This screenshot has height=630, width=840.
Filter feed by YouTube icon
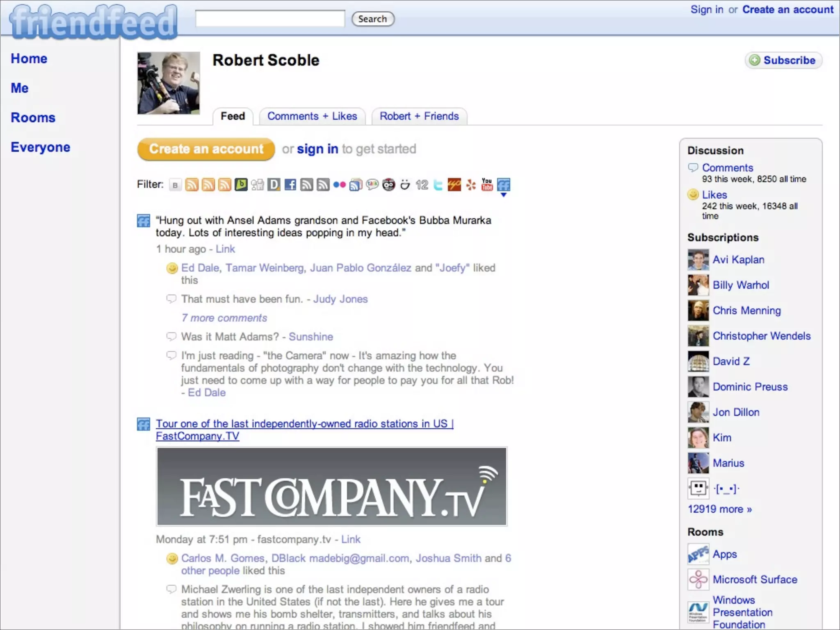[x=487, y=185]
